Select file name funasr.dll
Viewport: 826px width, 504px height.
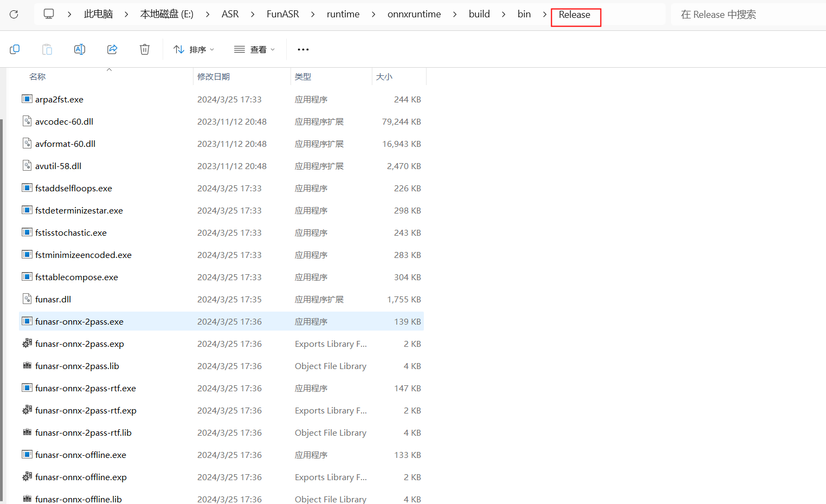(x=53, y=299)
